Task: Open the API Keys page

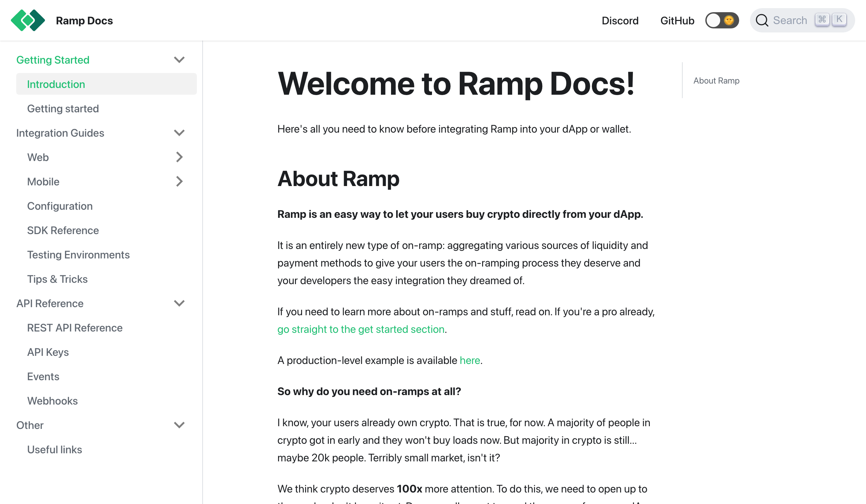Action: (48, 352)
